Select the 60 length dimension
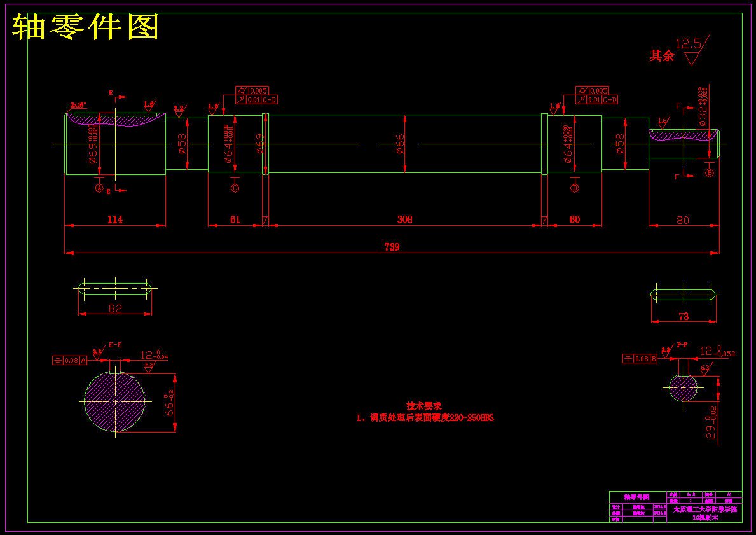Image resolution: width=756 pixels, height=535 pixels. pyautogui.click(x=575, y=219)
